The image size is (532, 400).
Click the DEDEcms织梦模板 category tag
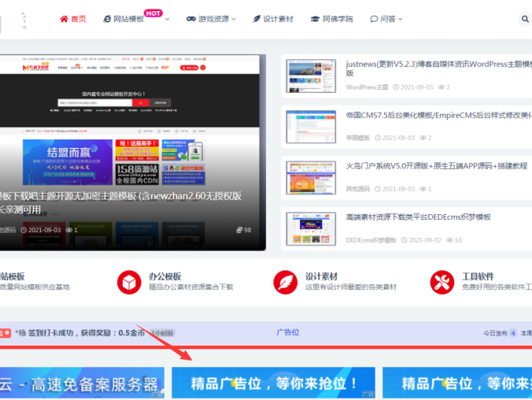[371, 240]
